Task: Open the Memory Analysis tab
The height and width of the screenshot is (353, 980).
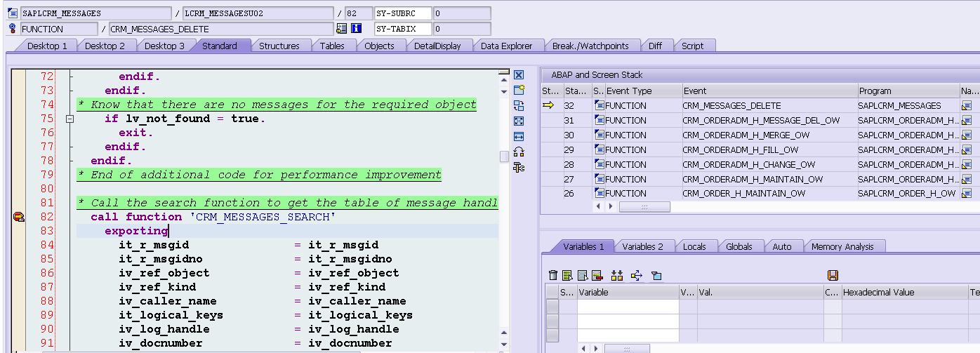Action: tap(842, 246)
